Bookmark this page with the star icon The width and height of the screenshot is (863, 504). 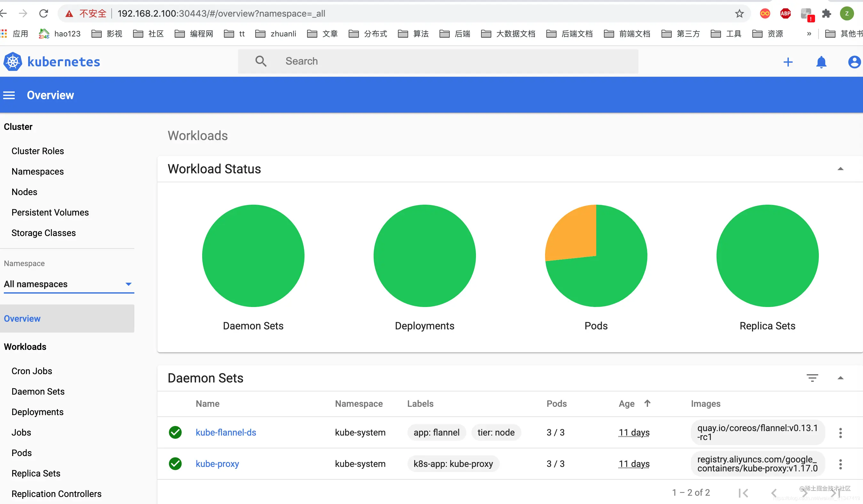[x=740, y=13]
